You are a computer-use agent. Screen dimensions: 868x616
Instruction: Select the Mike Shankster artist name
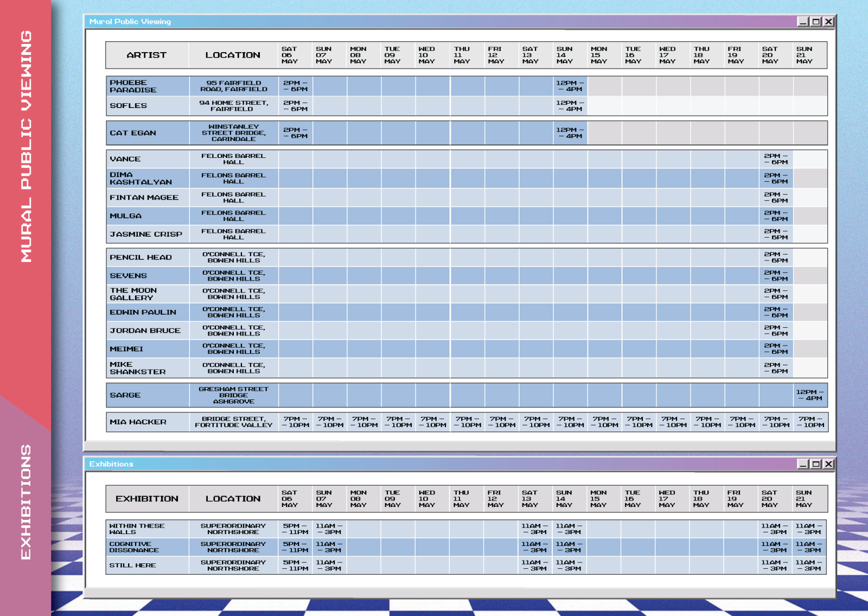(138, 368)
